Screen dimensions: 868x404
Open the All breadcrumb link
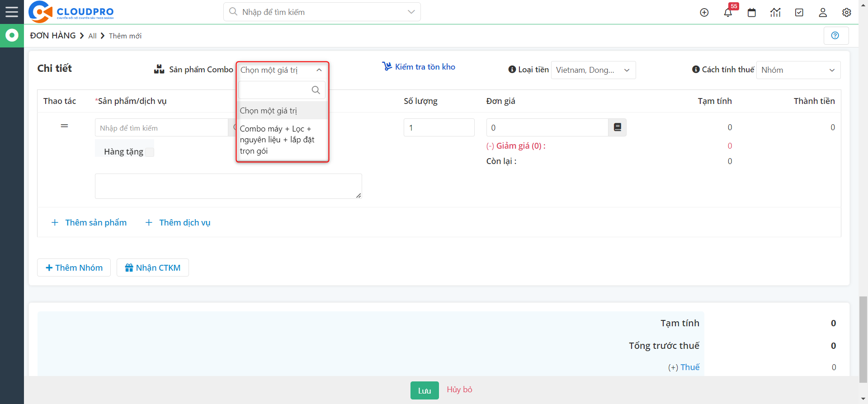92,36
